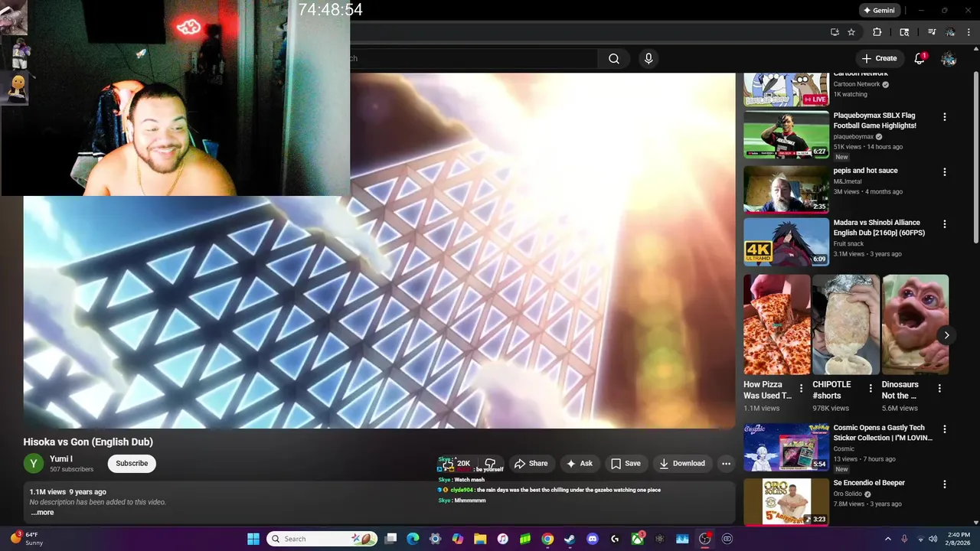The image size is (980, 551).
Task: Open options for How Pizza short
Action: point(802,389)
